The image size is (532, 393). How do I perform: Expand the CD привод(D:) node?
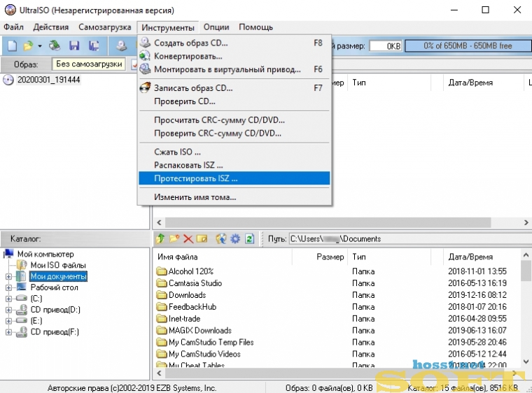click(8, 310)
